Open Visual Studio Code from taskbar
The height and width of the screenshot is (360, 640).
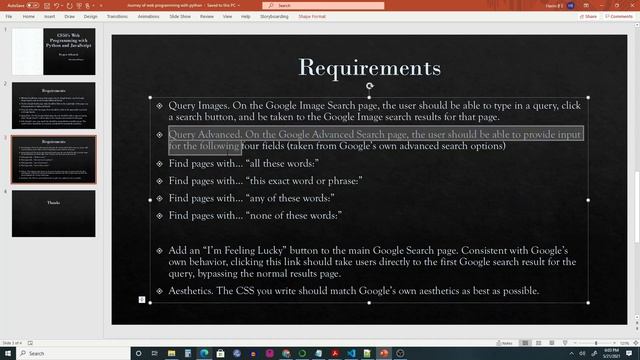click(x=351, y=353)
